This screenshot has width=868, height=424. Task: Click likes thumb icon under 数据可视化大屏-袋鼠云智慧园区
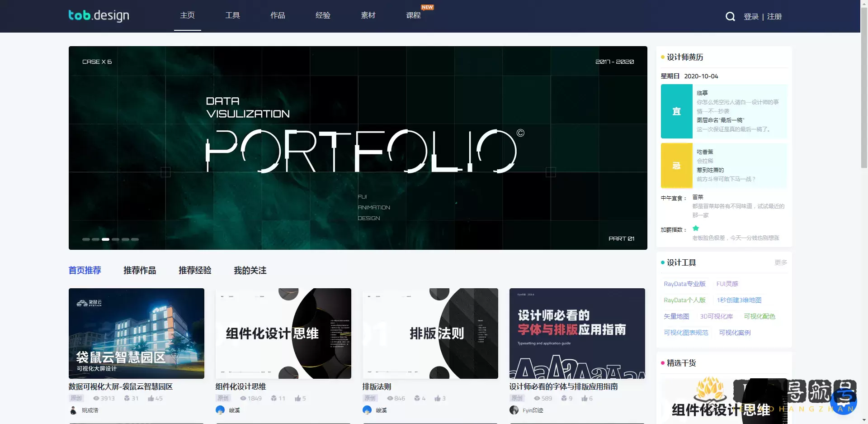151,398
